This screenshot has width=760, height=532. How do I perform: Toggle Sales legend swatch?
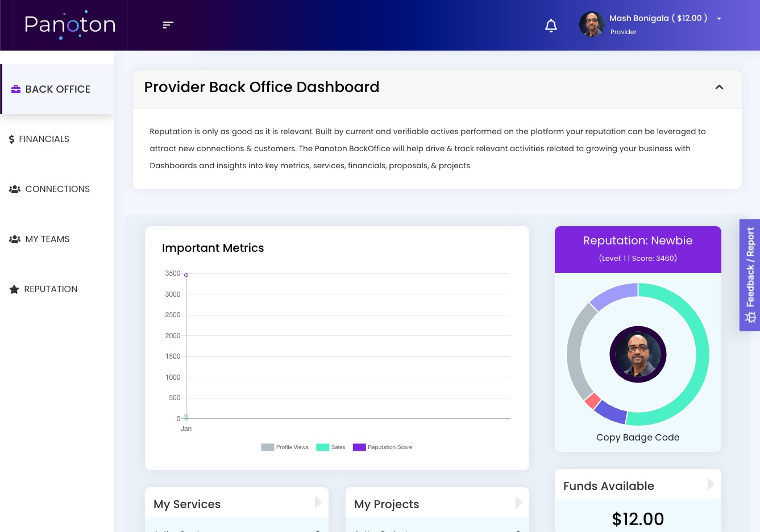(323, 447)
